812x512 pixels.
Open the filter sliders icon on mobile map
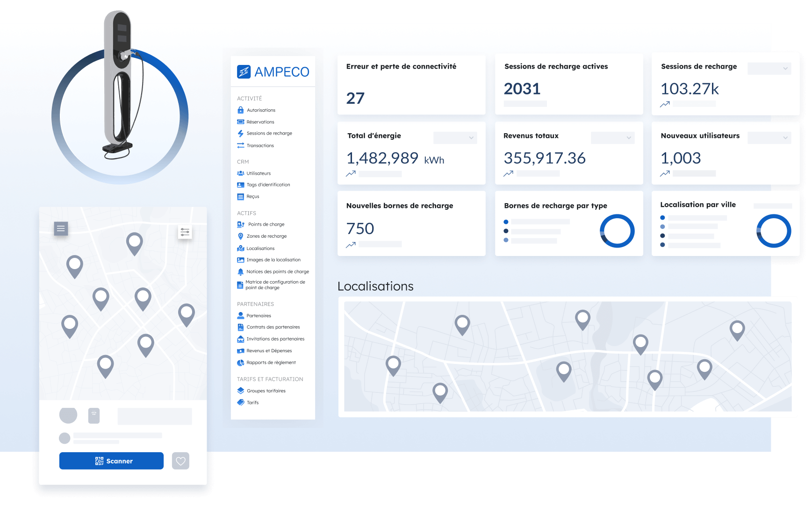(185, 232)
